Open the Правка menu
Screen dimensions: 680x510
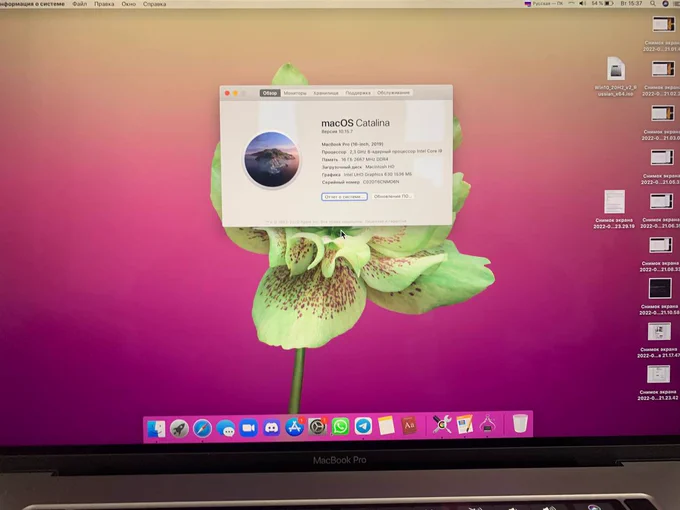(104, 4)
